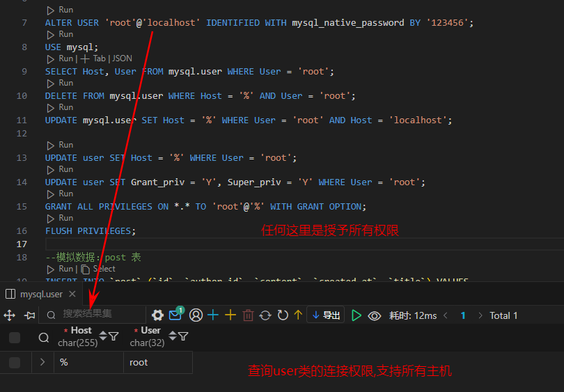This screenshot has height=392, width=564.
Task: Open the User column filter
Action: pos(183,336)
